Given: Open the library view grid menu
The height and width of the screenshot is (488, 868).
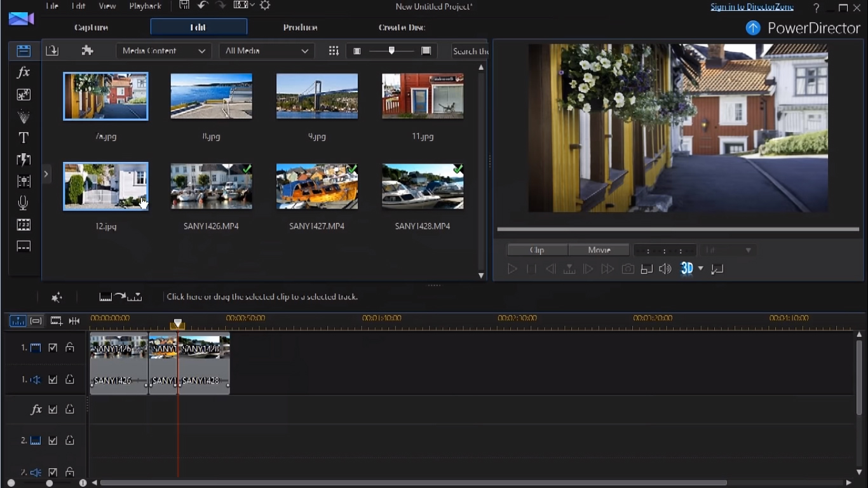Looking at the screenshot, I should 334,51.
